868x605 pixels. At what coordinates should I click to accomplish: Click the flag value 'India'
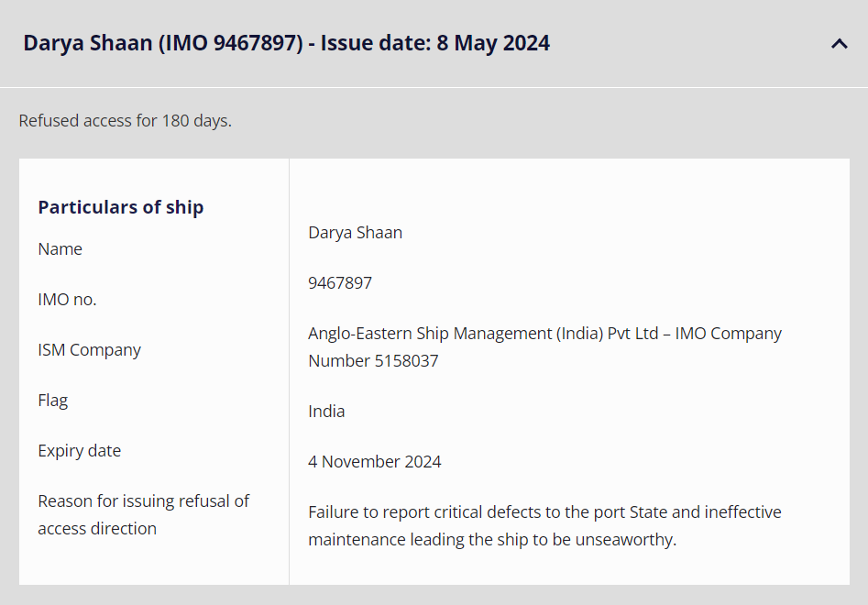point(326,412)
